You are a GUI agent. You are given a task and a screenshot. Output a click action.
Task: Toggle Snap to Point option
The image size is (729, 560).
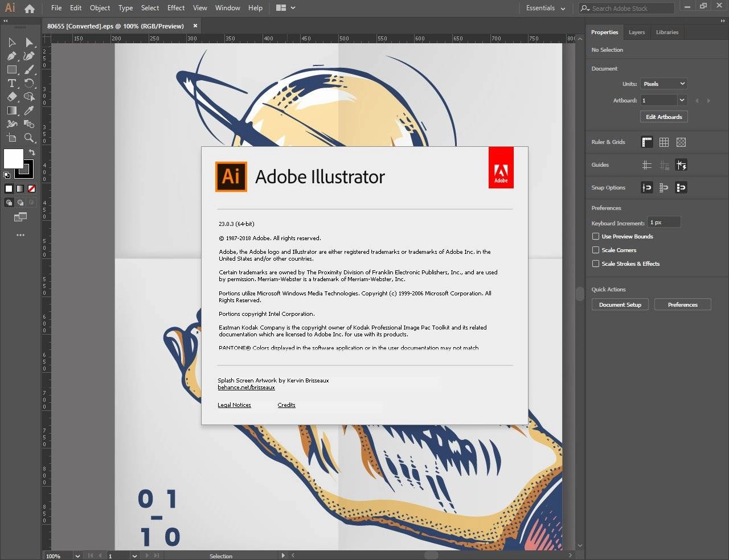point(647,188)
